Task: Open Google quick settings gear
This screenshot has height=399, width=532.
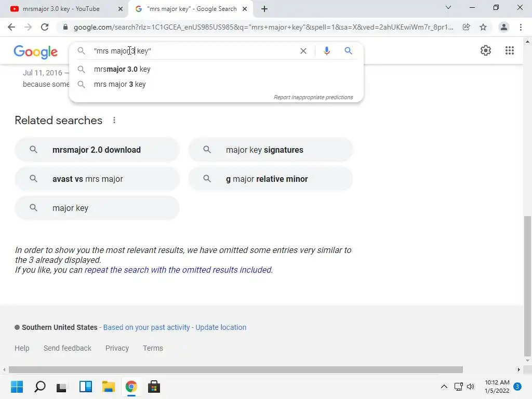Action: click(486, 50)
